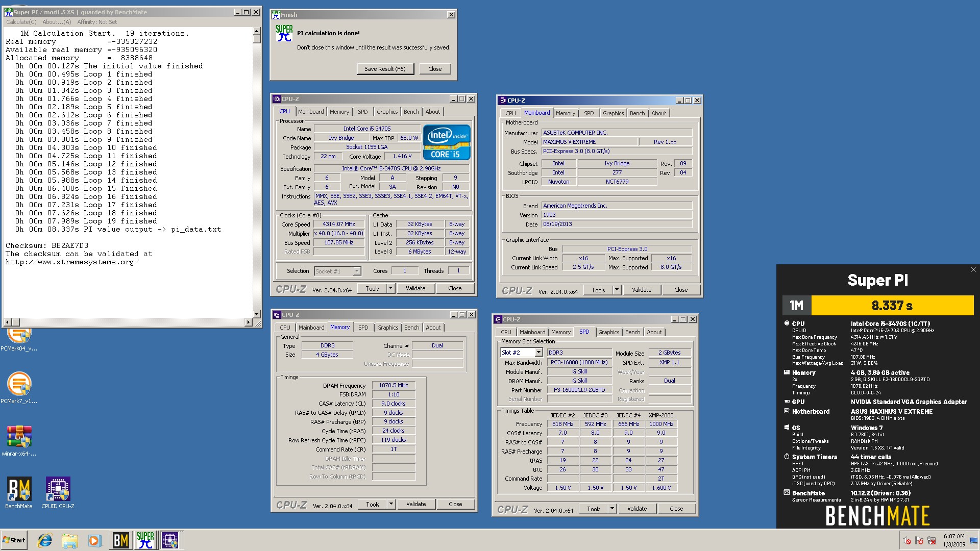Select the SPD tab in CPU tab window
The image size is (980, 551).
[x=362, y=112]
